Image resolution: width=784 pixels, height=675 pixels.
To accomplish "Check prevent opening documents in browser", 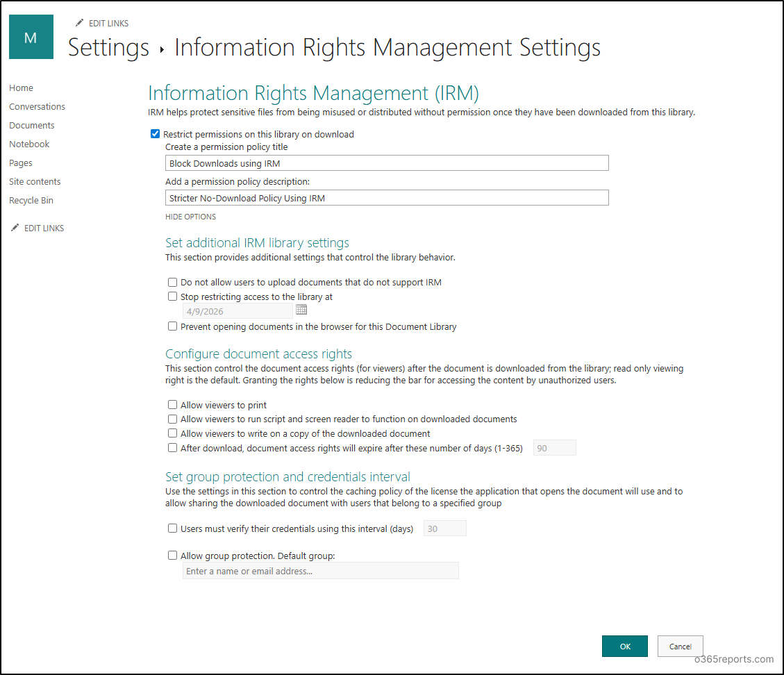I will tap(172, 326).
